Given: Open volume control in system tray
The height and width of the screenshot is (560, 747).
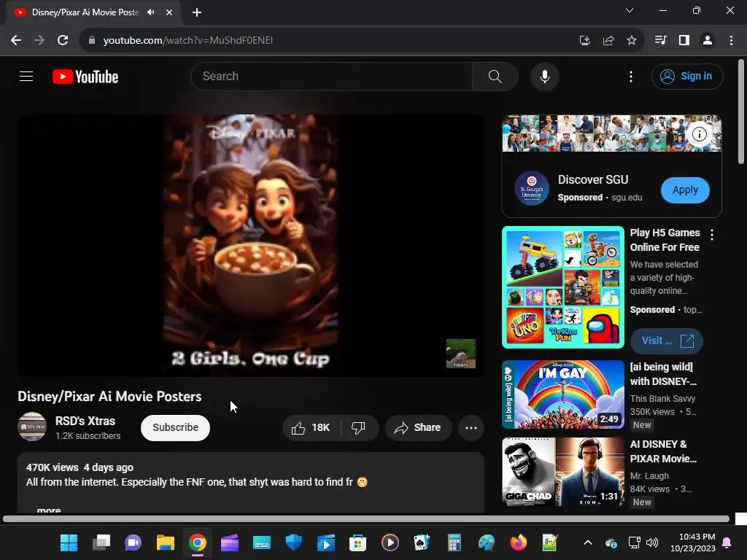Looking at the screenshot, I should pos(652,542).
